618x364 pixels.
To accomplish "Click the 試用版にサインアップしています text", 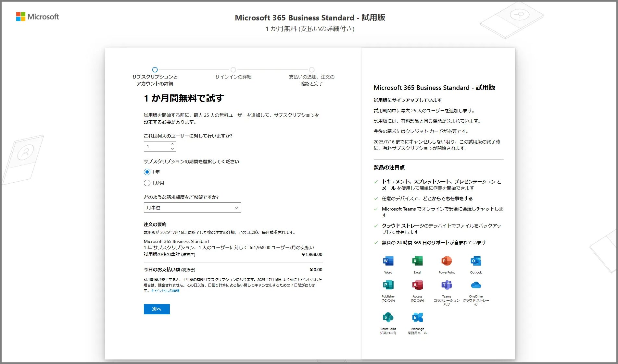I will (x=408, y=100).
